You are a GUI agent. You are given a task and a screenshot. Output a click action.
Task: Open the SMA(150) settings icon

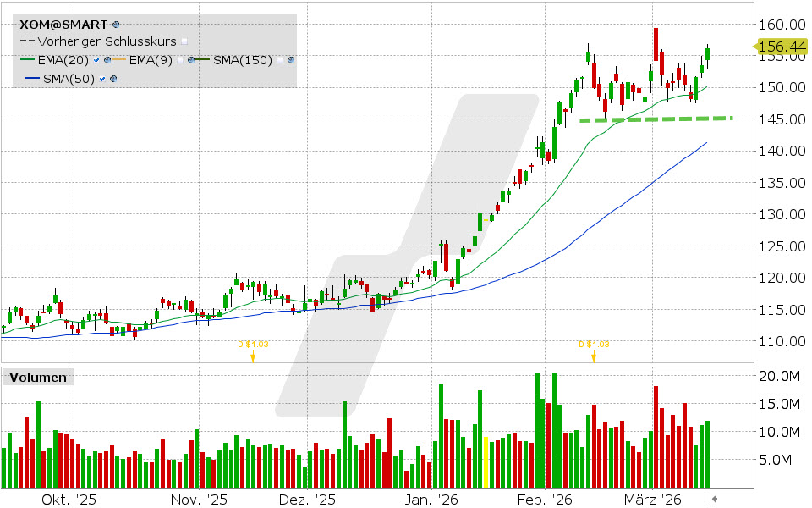pos(290,60)
